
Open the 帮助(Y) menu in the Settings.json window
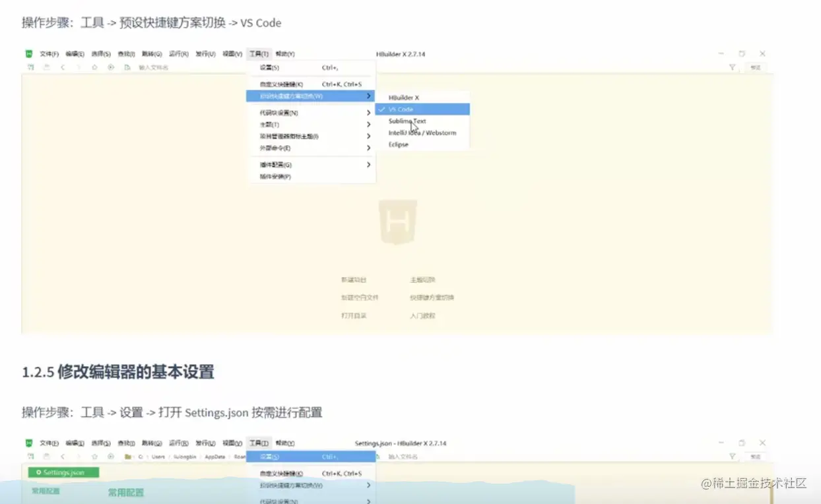click(x=285, y=443)
